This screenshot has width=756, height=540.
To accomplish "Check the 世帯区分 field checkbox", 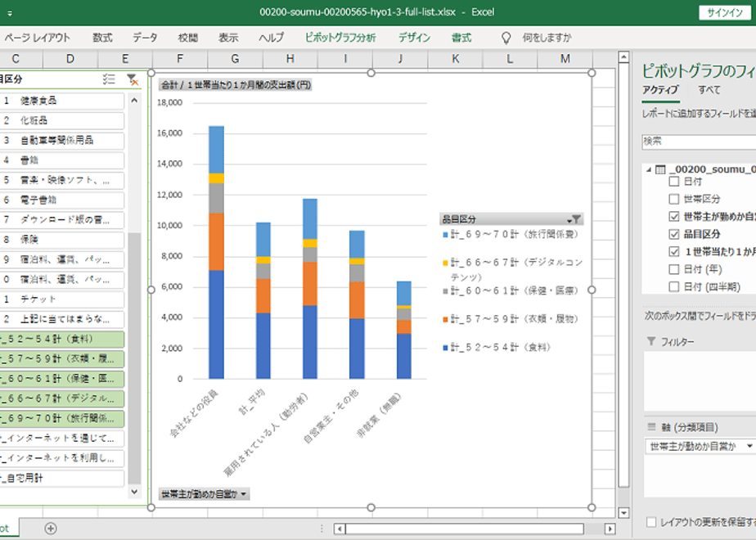I will coord(674,199).
